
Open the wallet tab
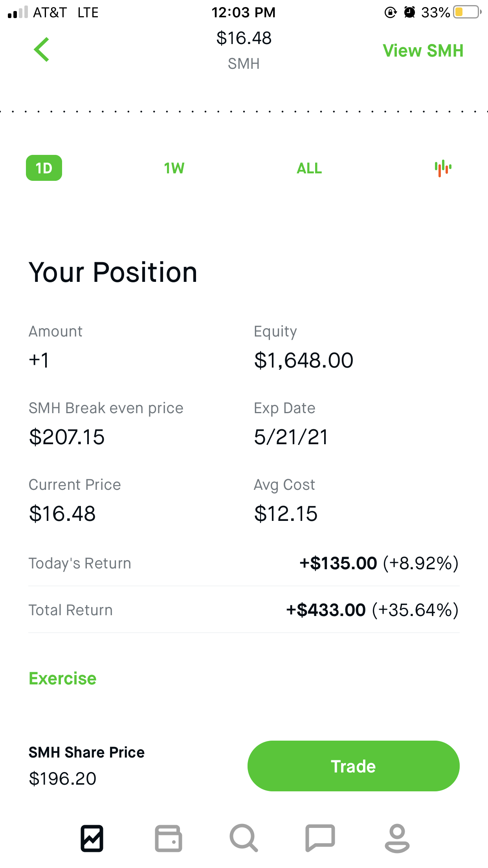[168, 838]
